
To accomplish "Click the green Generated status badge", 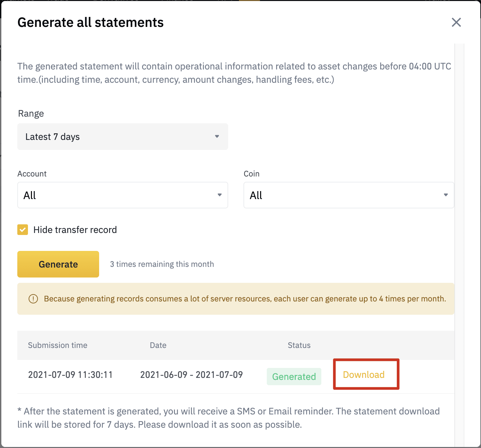I will (x=294, y=377).
